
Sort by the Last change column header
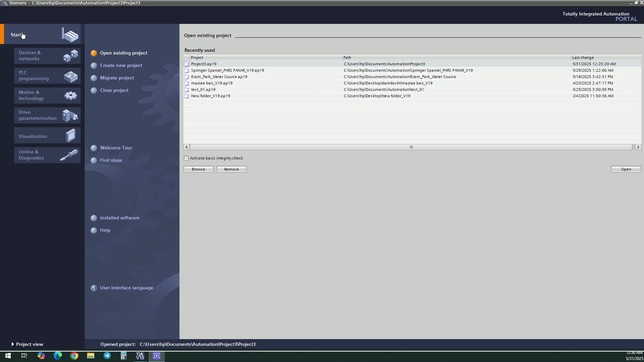point(606,58)
